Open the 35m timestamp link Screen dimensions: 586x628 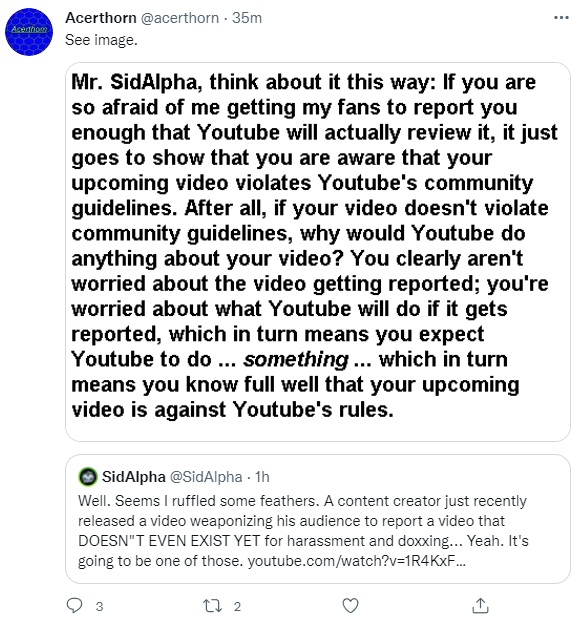coord(247,18)
